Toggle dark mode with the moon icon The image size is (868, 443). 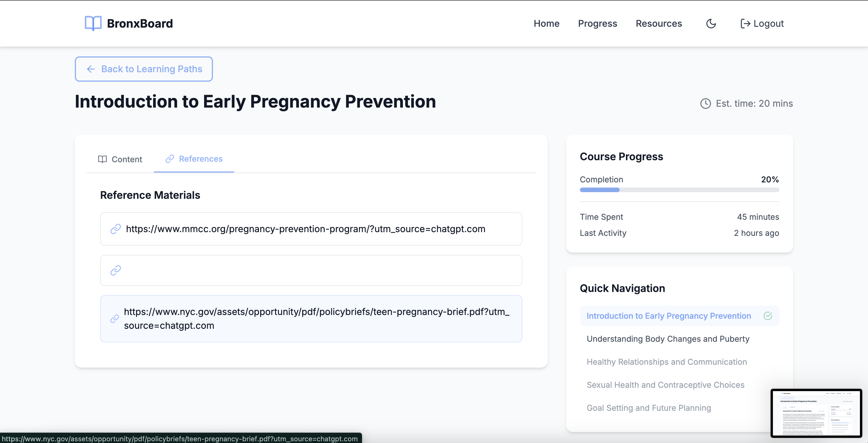711,24
